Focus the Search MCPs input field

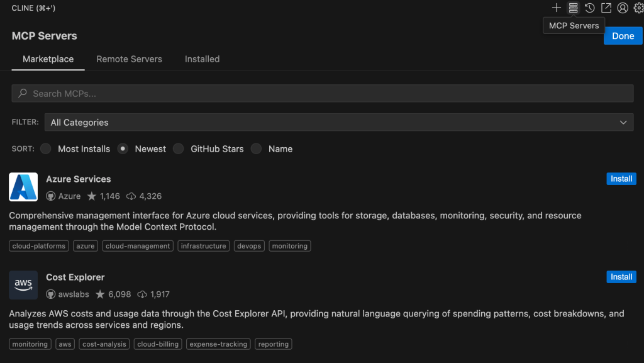[322, 94]
